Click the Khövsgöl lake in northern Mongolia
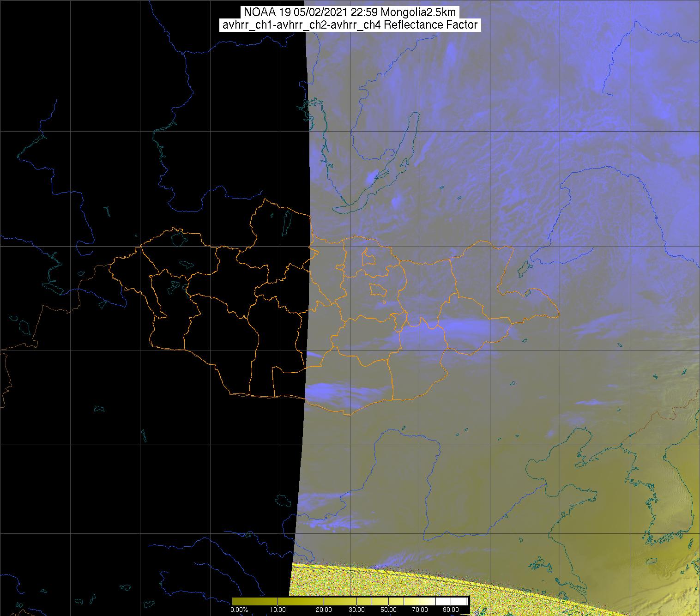Viewport: 700px width, 616px height. coord(288,222)
